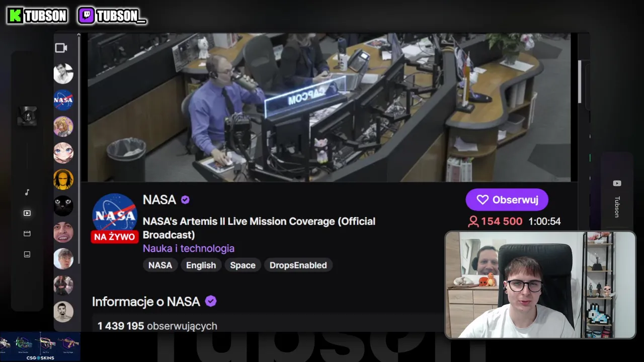Click the clapperboard icon
Viewport: 644px width, 362px height.
(x=27, y=234)
